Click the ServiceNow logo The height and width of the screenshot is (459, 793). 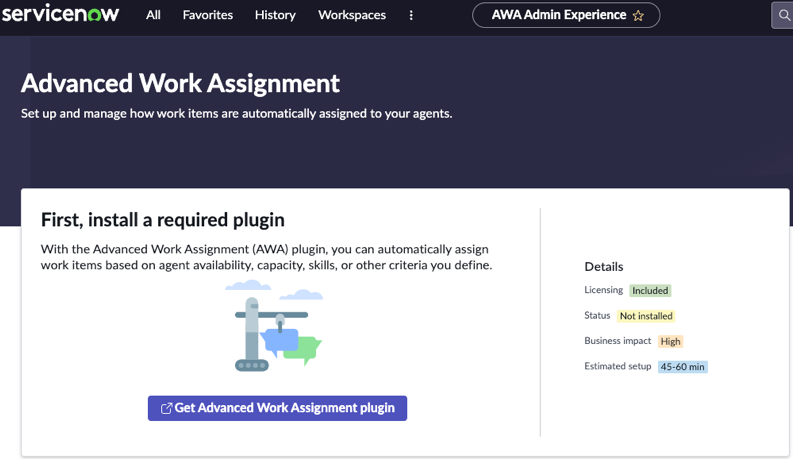click(61, 13)
